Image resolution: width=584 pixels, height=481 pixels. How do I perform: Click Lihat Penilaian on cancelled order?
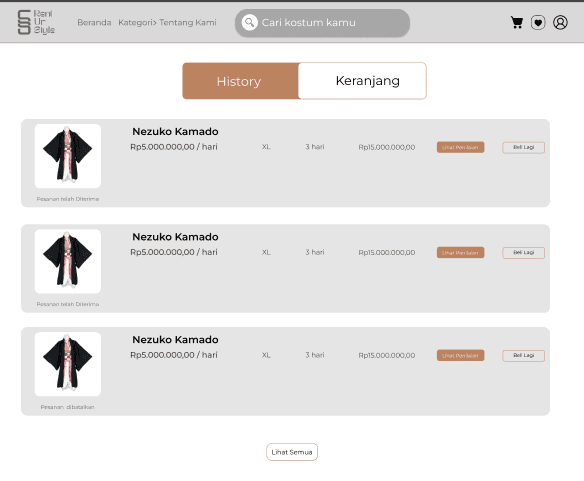pos(460,355)
